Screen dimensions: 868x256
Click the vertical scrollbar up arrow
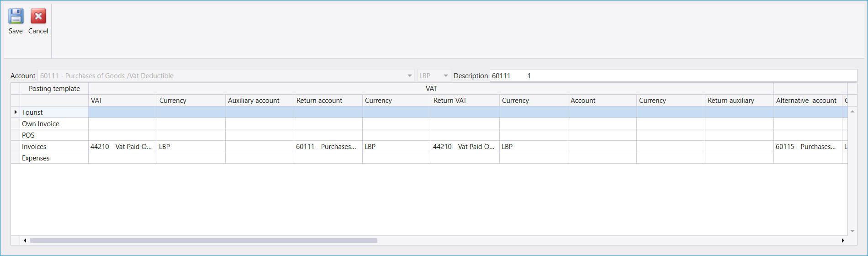pyautogui.click(x=852, y=112)
